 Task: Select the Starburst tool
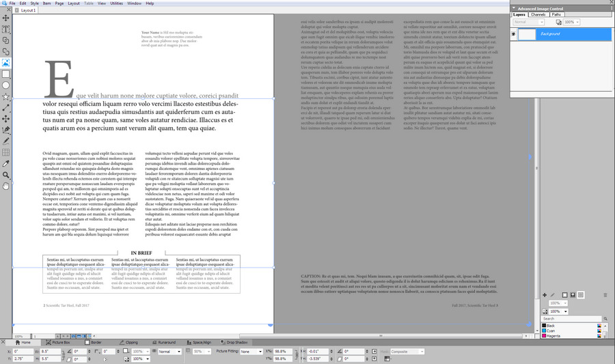(6, 96)
